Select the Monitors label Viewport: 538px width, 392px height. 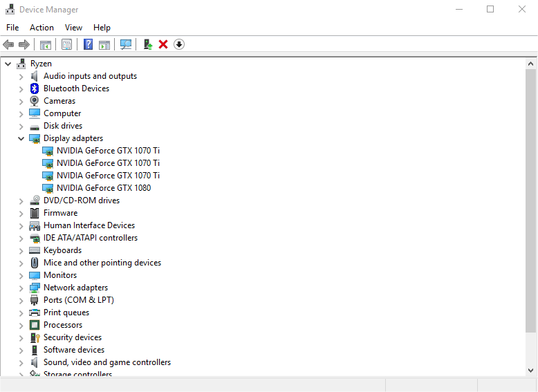60,275
